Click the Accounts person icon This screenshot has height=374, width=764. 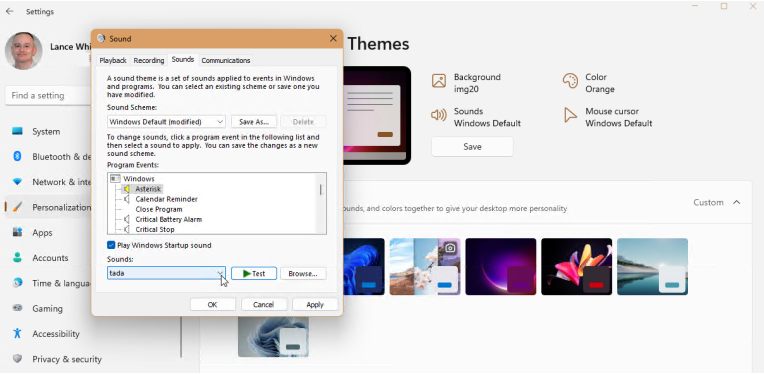point(18,258)
